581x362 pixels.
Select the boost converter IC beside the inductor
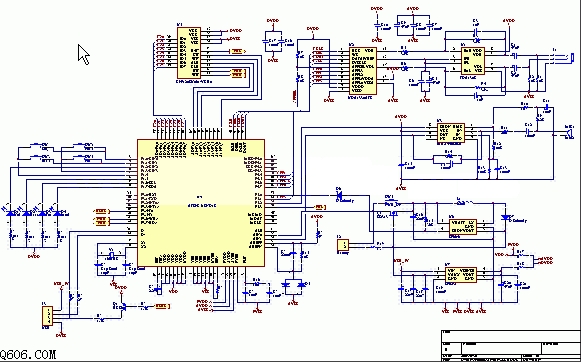point(463,226)
